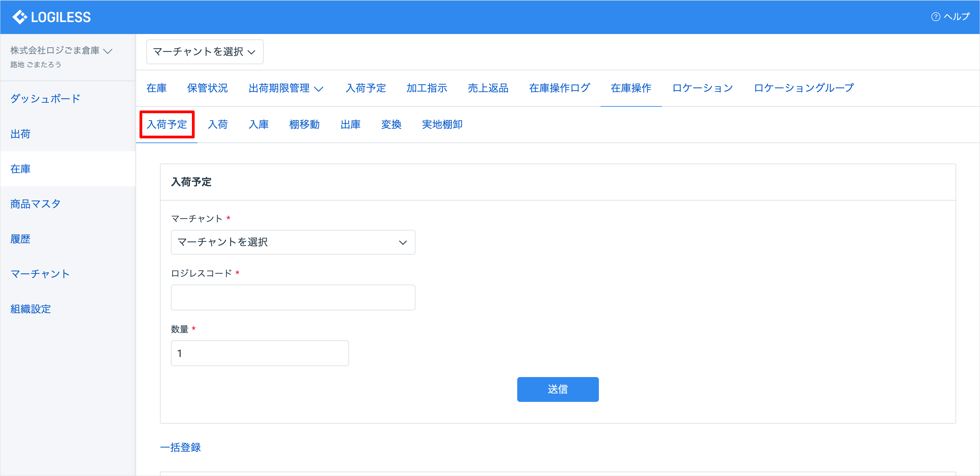Open 商品マスタ in the sidebar

35,204
